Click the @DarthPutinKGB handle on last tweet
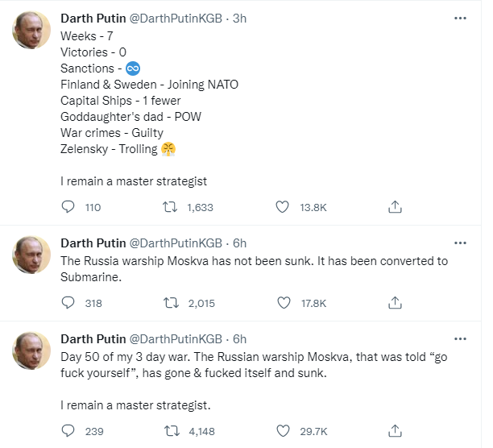This screenshot has height=448, width=493. pos(176,339)
